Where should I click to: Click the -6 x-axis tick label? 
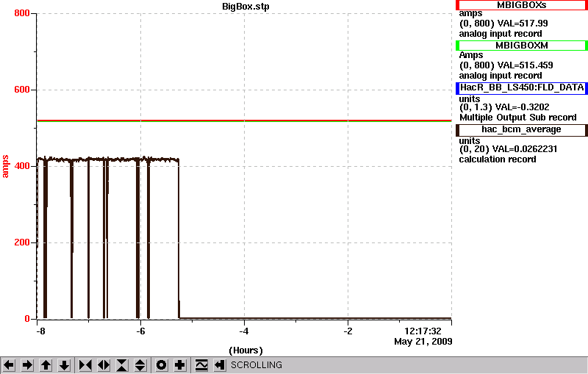point(140,331)
